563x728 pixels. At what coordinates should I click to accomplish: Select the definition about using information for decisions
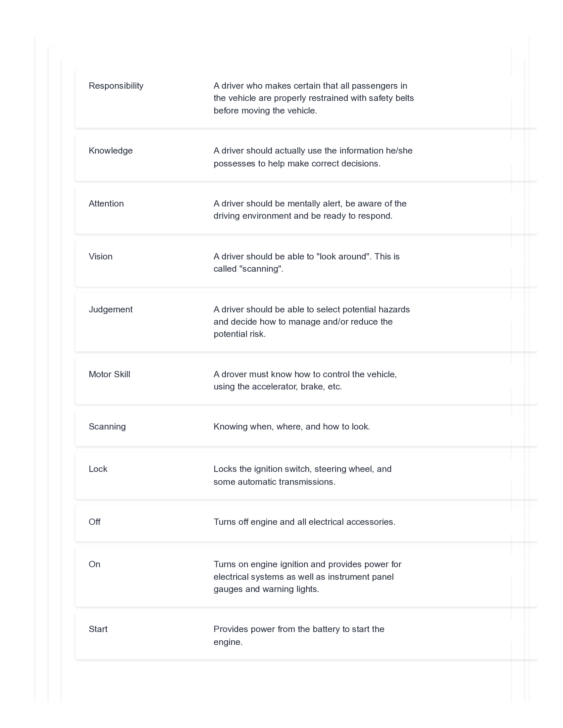[x=313, y=157]
